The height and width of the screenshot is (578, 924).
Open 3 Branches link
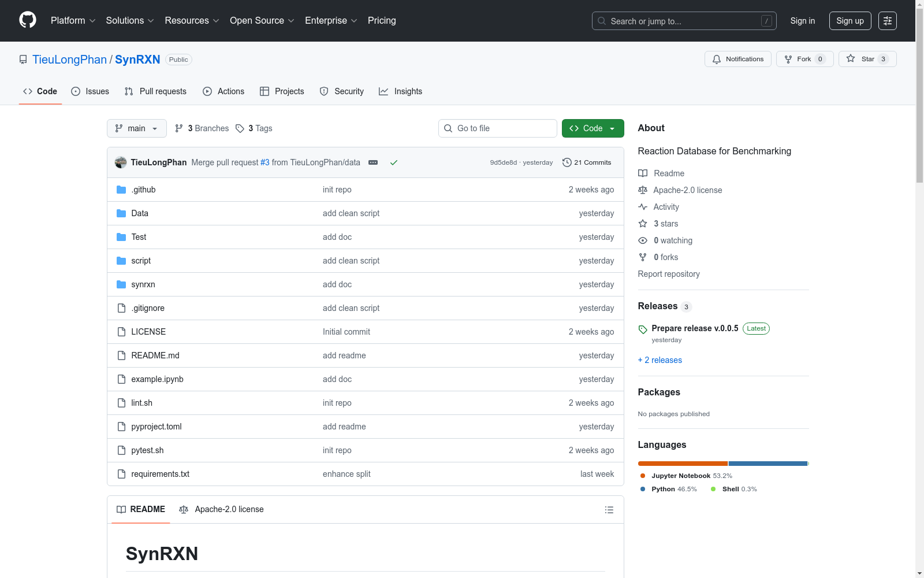[x=202, y=128]
